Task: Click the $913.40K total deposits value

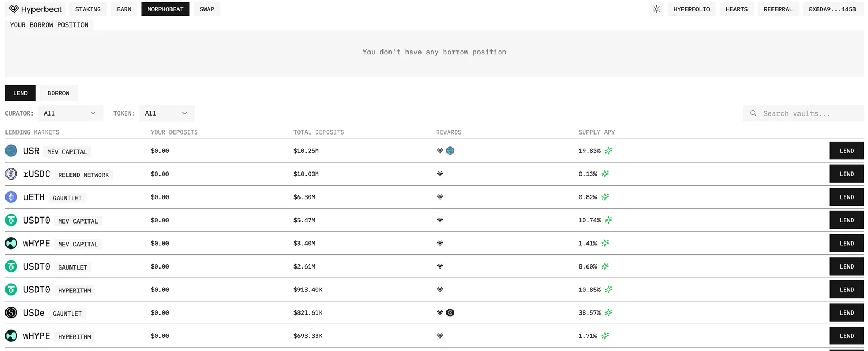Action: tap(308, 290)
